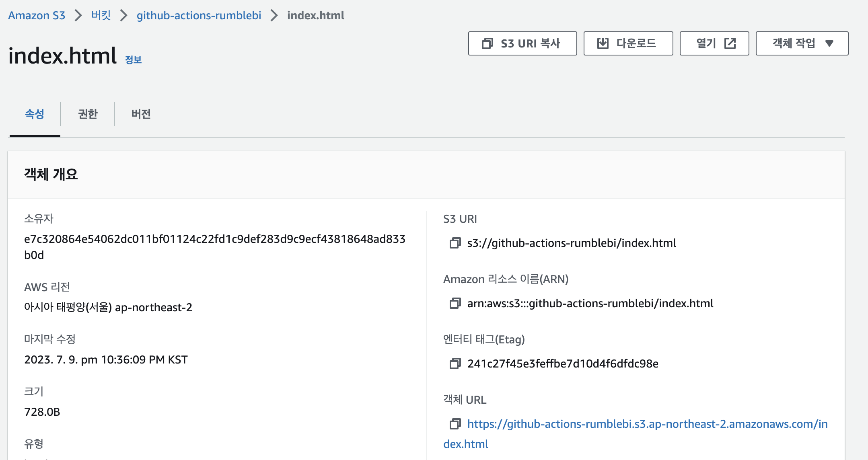
Task: Click the 마지막 수정 field label
Action: pyautogui.click(x=50, y=339)
